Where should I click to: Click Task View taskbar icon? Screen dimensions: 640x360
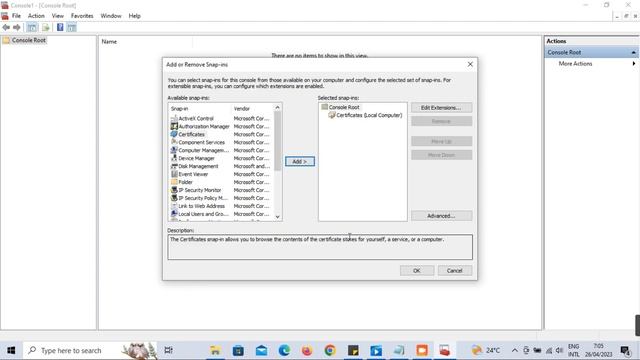(x=168, y=350)
